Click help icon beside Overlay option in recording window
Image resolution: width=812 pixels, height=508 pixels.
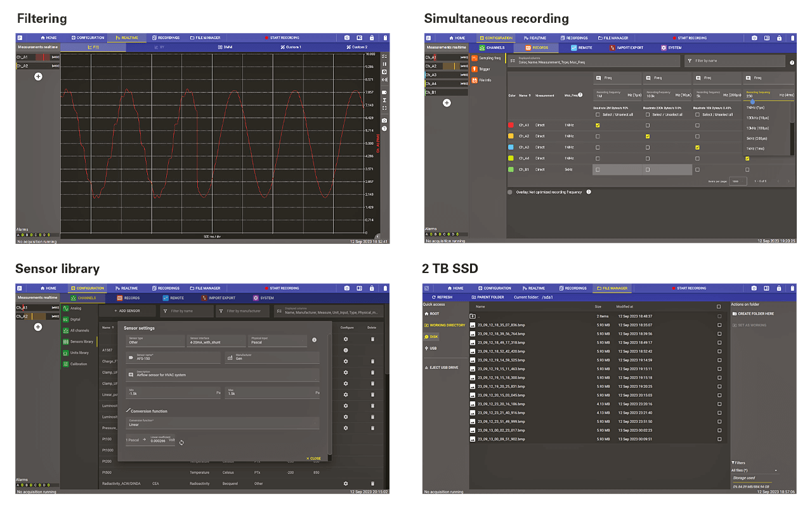[589, 192]
